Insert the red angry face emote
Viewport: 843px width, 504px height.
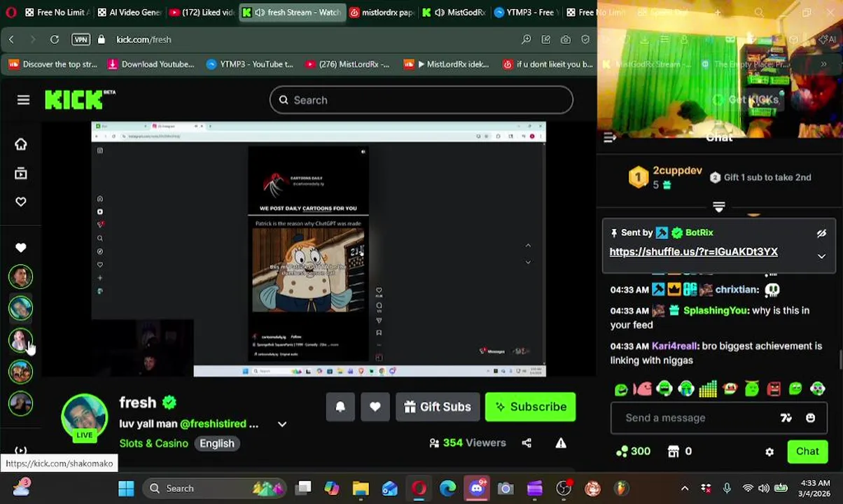pyautogui.click(x=774, y=388)
